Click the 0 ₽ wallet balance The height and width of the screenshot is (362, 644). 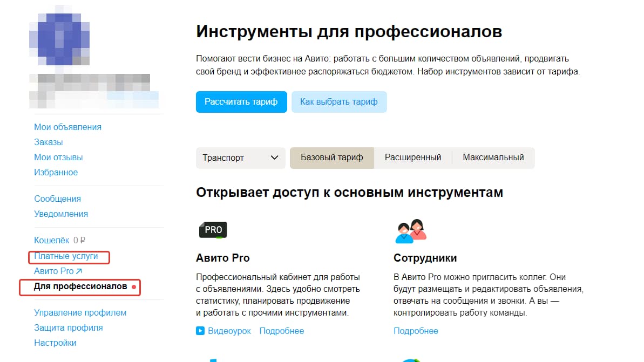[x=79, y=240]
